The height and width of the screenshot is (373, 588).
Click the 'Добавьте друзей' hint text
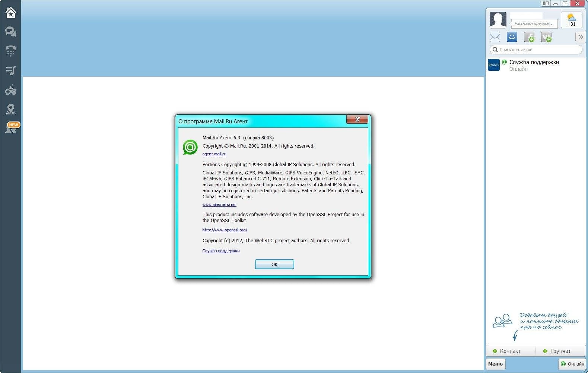[x=549, y=321]
